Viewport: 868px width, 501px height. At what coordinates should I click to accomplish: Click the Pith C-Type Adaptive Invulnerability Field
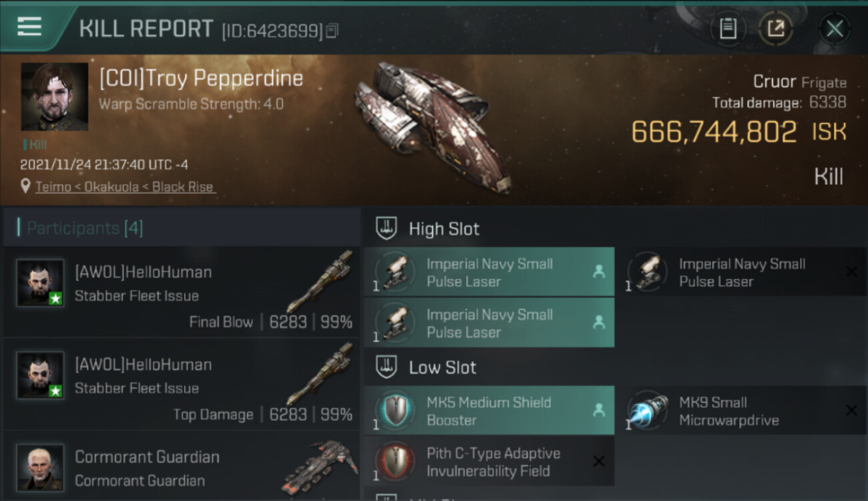489,462
